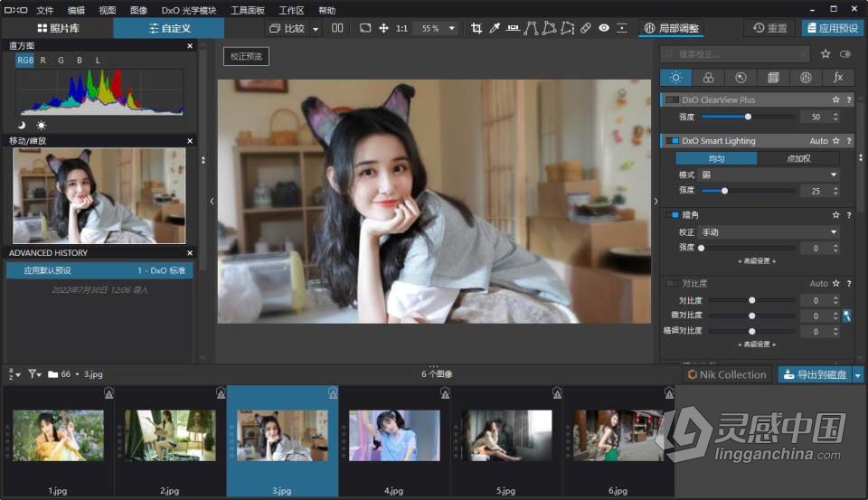Open the Geometry palette tab

773,78
